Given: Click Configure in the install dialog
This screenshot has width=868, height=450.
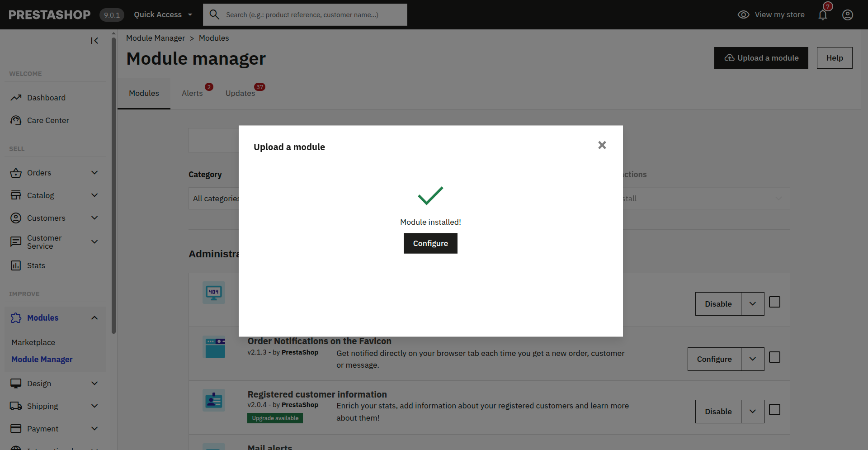Looking at the screenshot, I should click(x=430, y=243).
